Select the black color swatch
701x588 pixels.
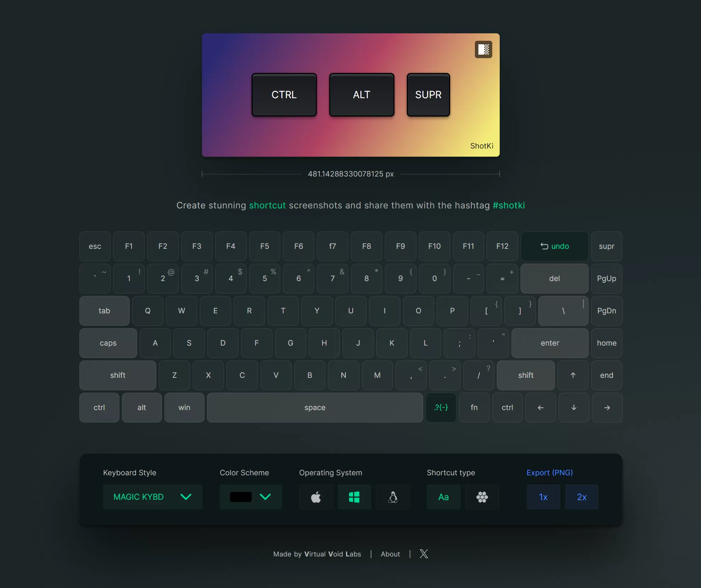[x=241, y=497]
